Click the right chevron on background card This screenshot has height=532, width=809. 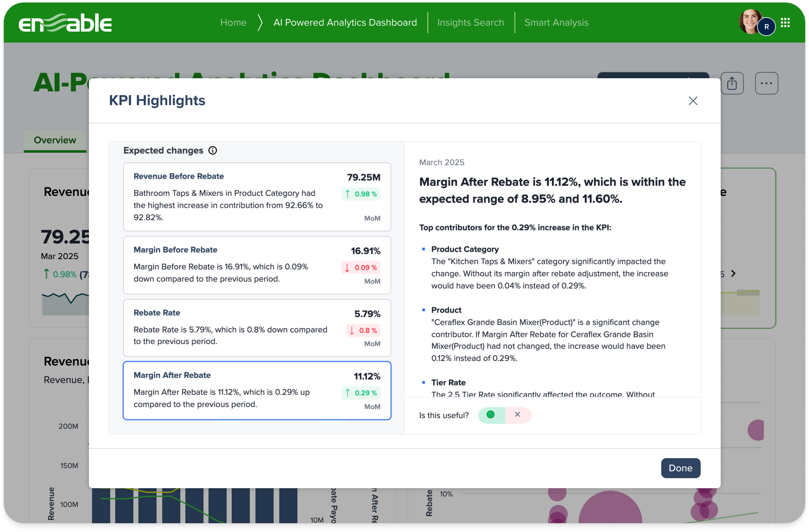[733, 274]
